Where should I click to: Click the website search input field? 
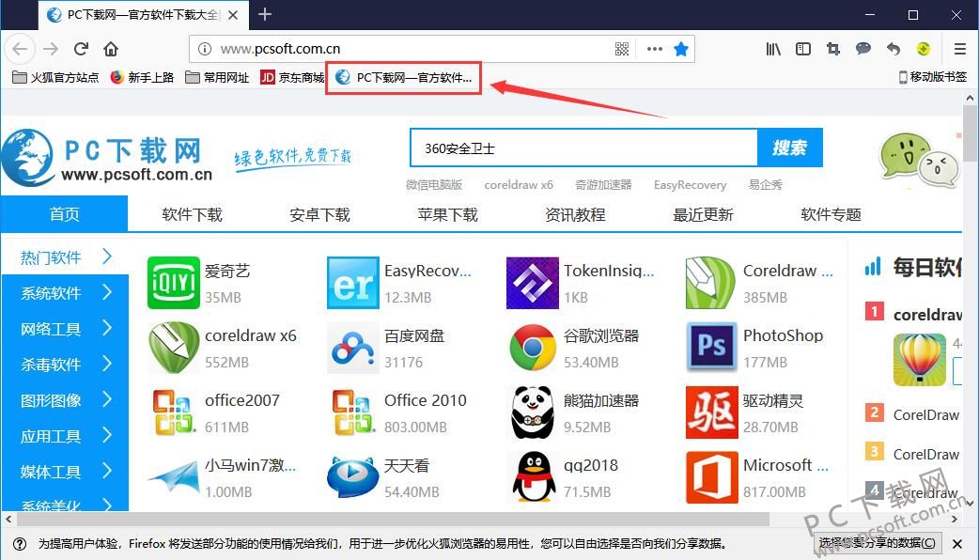583,148
